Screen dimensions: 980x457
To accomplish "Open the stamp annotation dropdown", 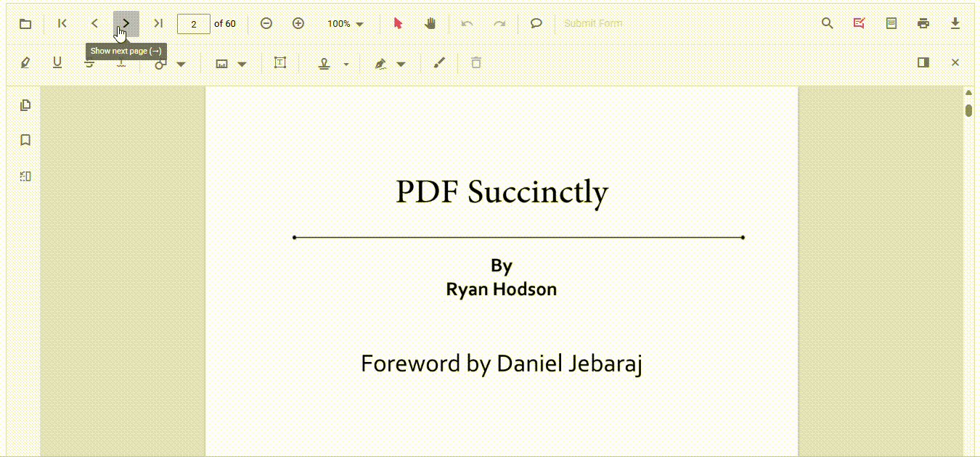I will pyautogui.click(x=346, y=64).
